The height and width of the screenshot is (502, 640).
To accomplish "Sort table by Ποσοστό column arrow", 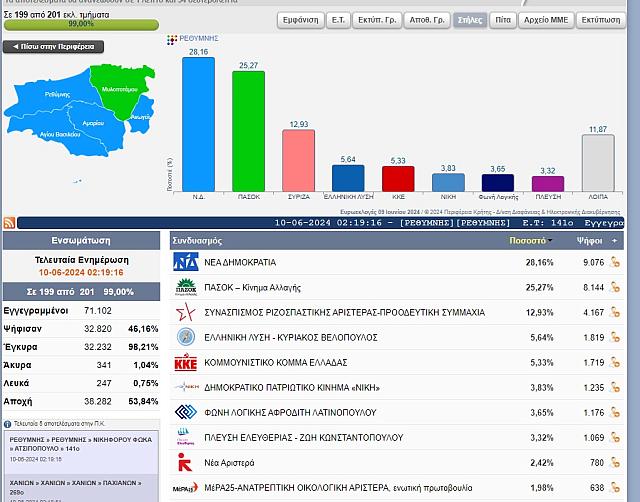I will click(550, 241).
